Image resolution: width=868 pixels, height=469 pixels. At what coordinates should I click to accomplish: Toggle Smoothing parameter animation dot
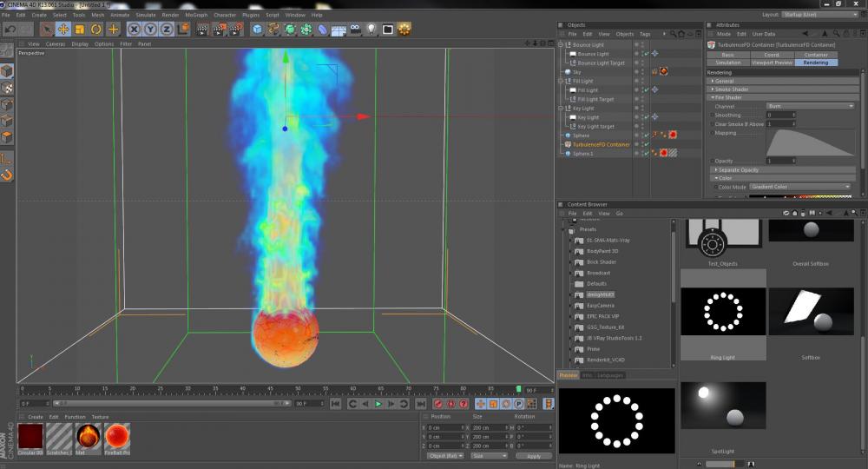pyautogui.click(x=712, y=116)
